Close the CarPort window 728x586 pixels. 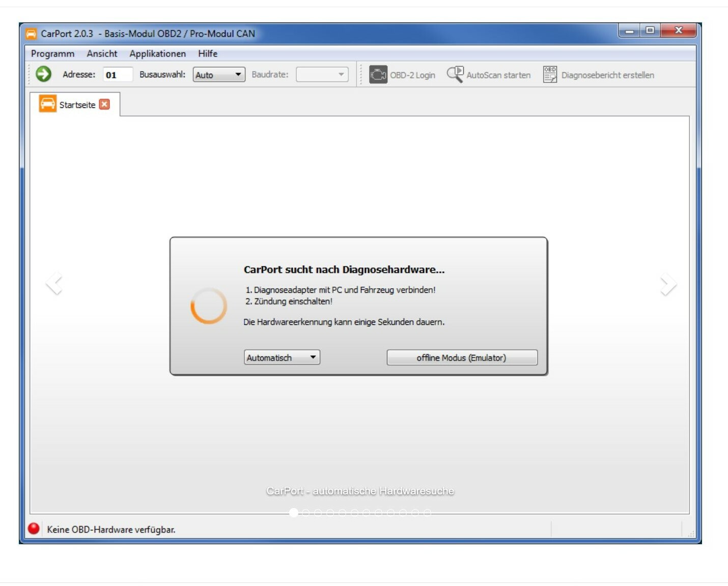(678, 31)
